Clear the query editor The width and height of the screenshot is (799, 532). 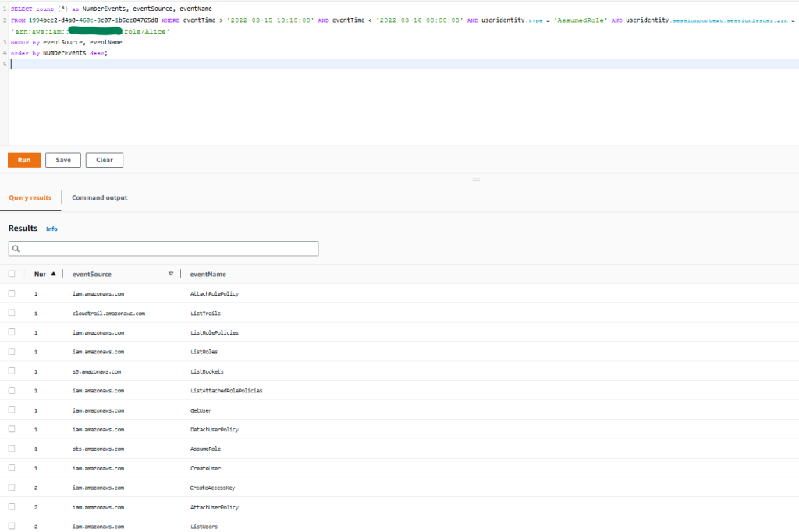[104, 160]
